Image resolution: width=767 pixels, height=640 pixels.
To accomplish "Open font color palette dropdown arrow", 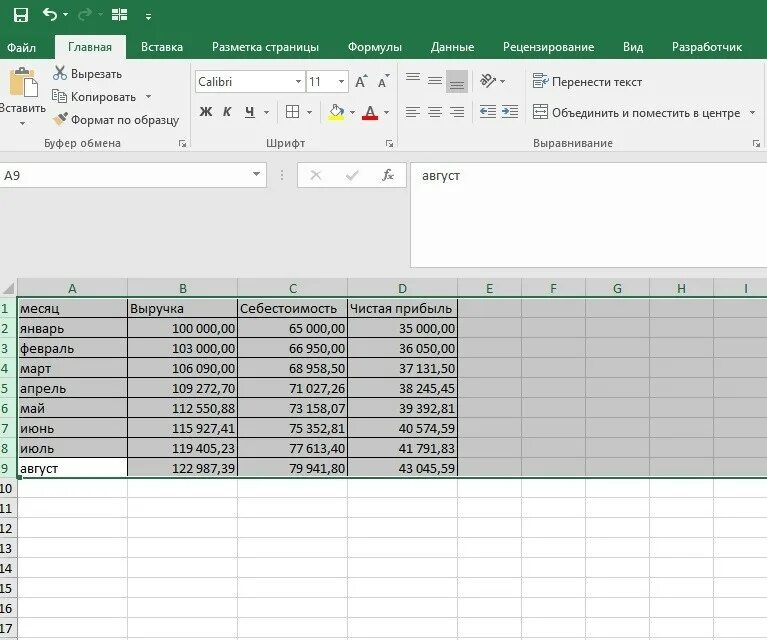I will click(x=386, y=113).
